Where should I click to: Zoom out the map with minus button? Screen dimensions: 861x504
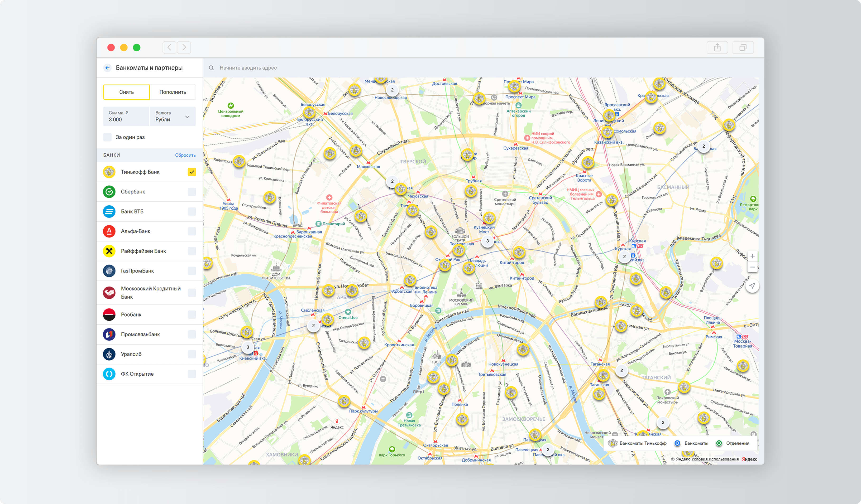click(752, 267)
